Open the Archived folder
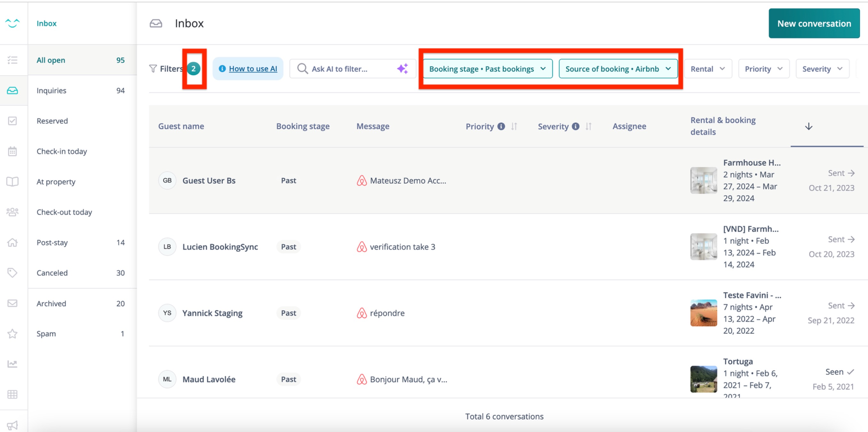 point(51,303)
